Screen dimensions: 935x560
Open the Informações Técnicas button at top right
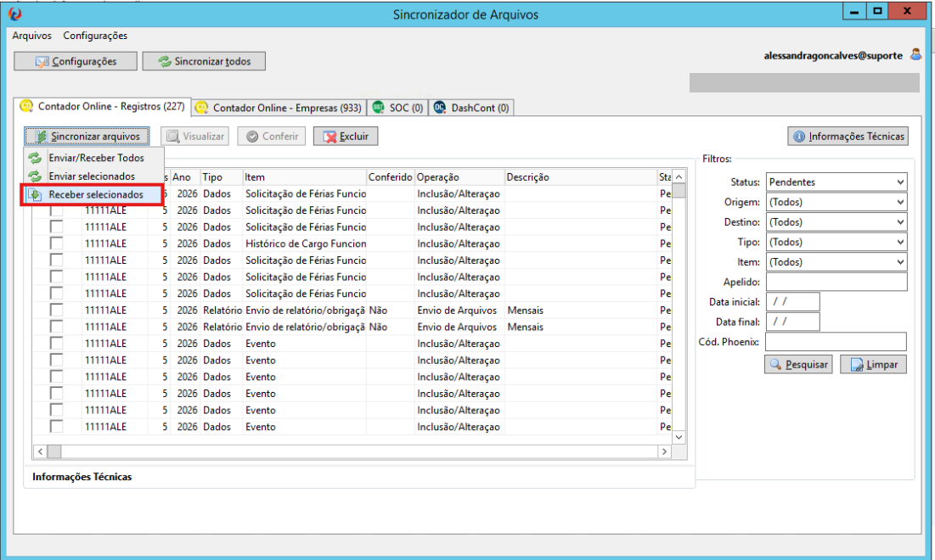[848, 137]
